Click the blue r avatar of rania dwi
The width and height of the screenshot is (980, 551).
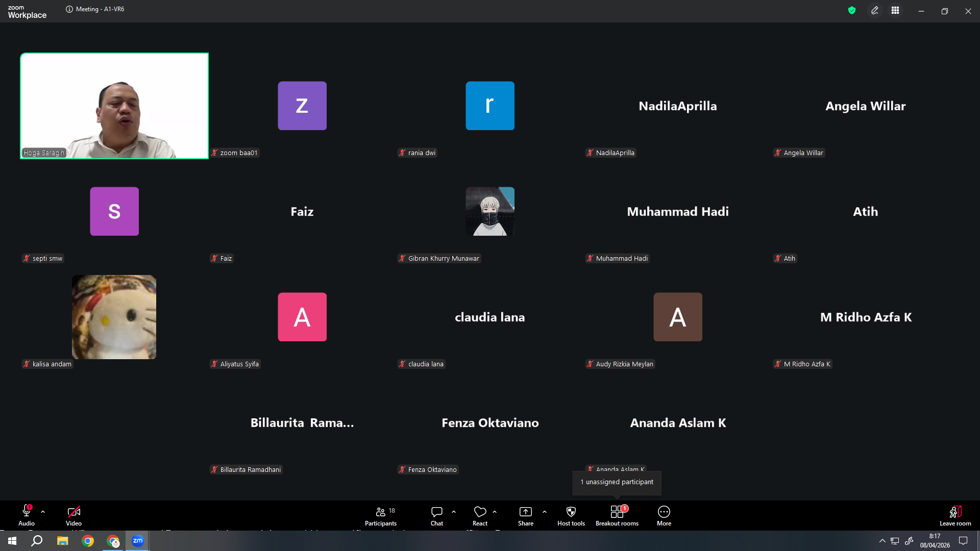[490, 106]
